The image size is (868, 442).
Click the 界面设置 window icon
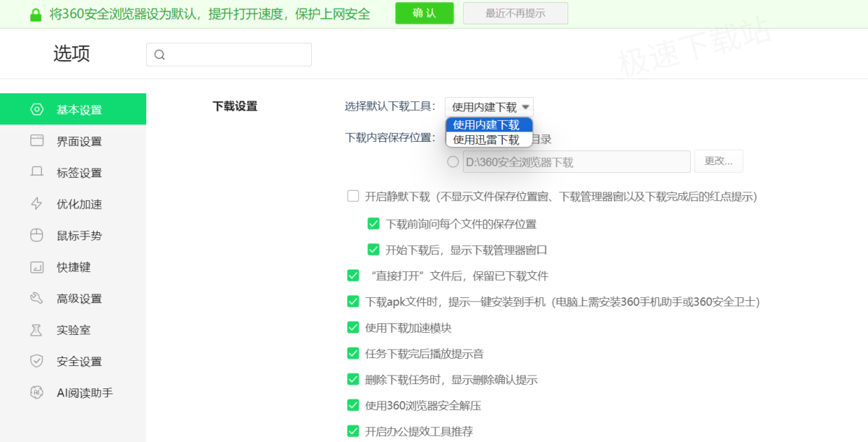pos(37,141)
